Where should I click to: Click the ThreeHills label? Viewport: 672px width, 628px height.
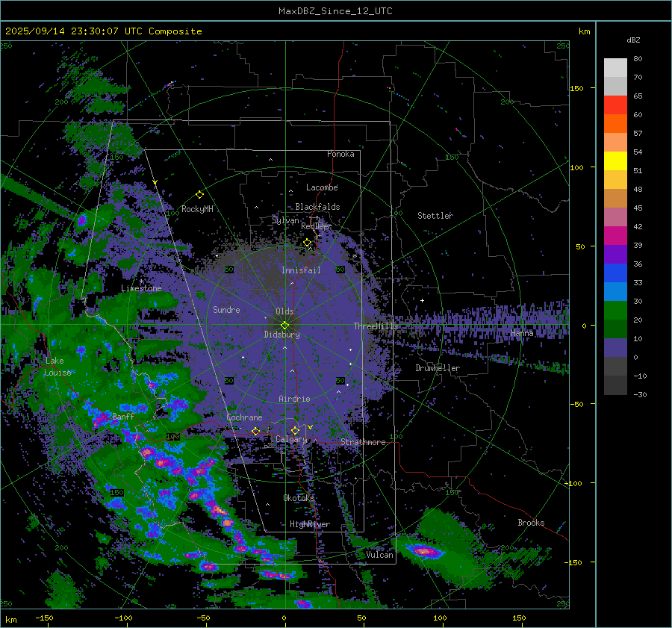coord(376,326)
